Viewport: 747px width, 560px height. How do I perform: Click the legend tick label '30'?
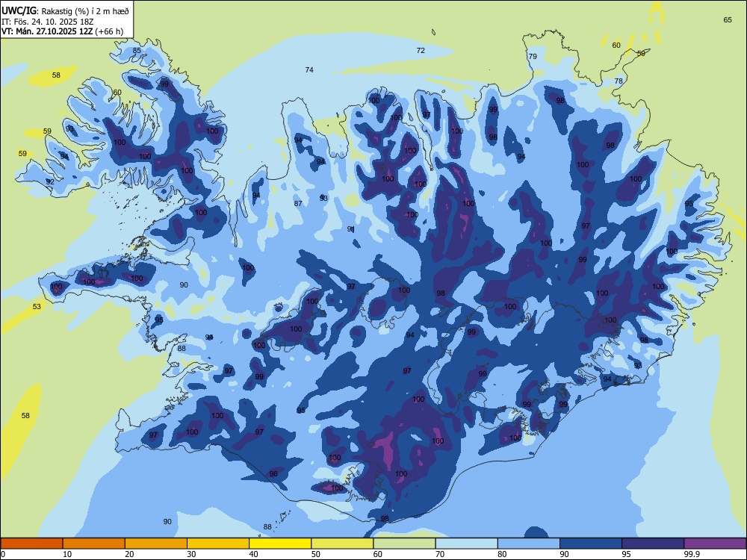coord(191,554)
